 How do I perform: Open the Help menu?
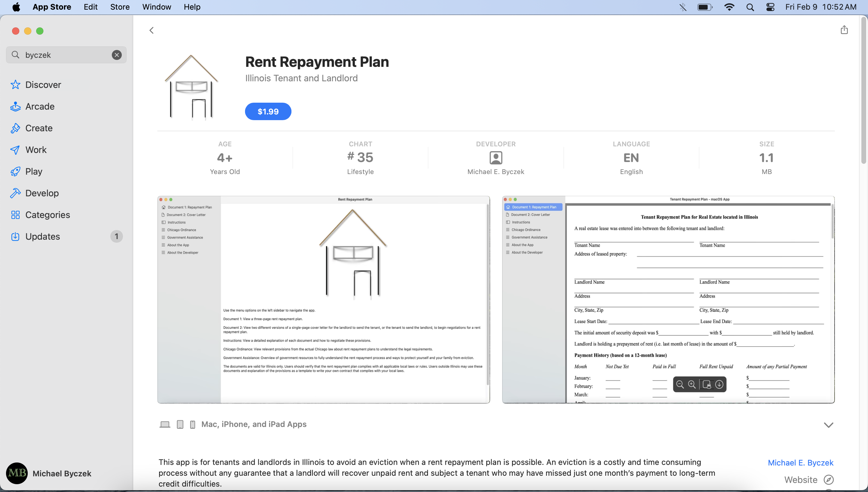[x=192, y=7]
